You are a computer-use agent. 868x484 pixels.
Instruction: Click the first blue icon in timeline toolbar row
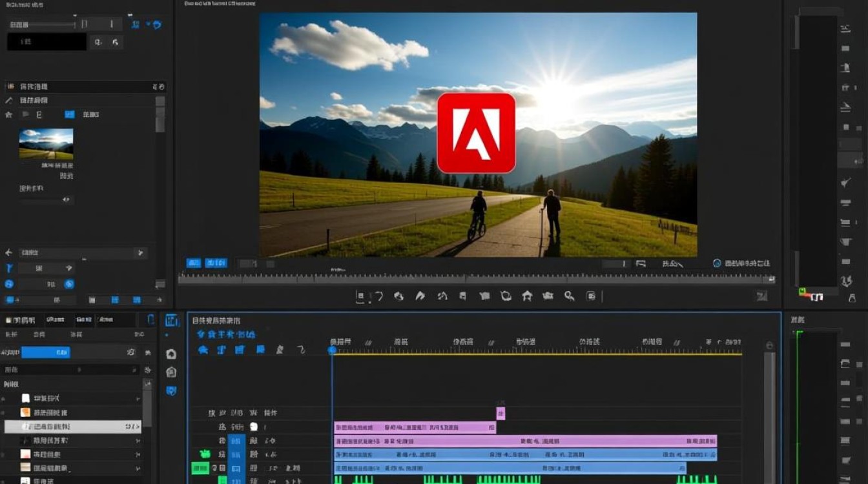[x=203, y=350]
